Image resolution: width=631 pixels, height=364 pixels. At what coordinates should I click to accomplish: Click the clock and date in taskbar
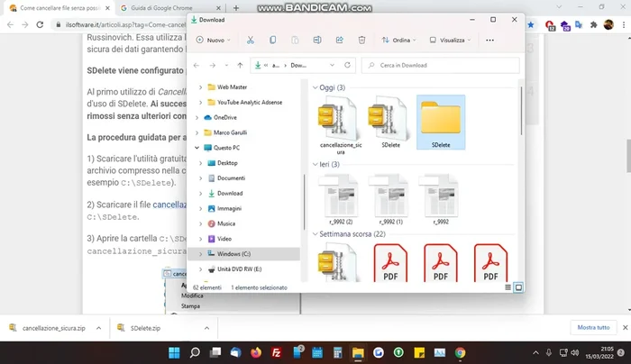tap(599, 353)
